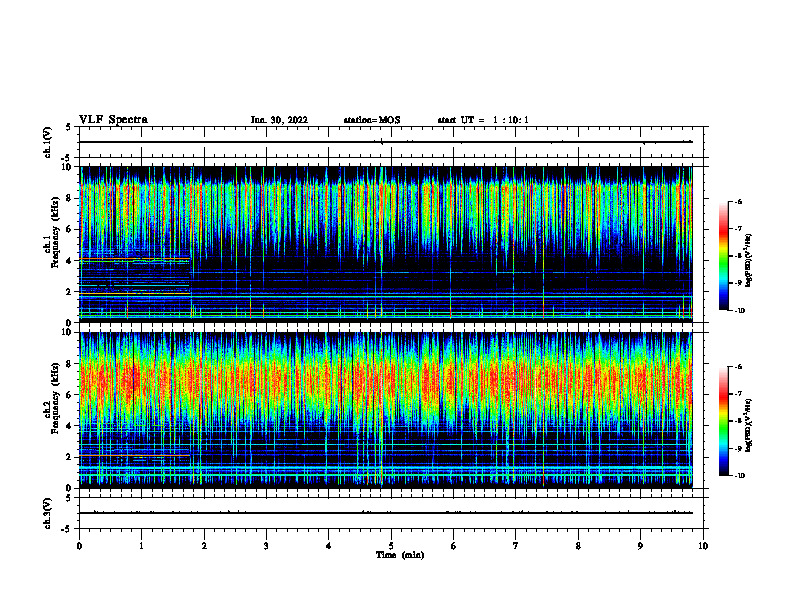
Task: Select the date "Jan. 30, 2022" header
Action: pos(279,120)
